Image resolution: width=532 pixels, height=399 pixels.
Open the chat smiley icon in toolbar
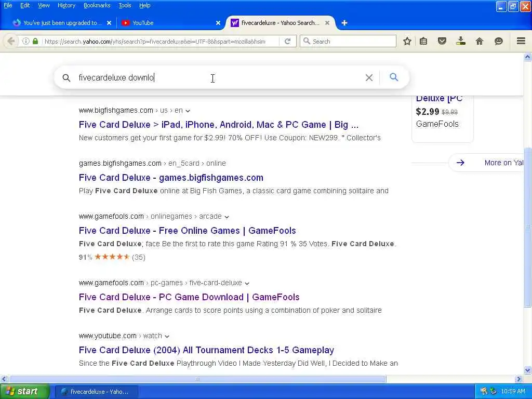coord(498,42)
